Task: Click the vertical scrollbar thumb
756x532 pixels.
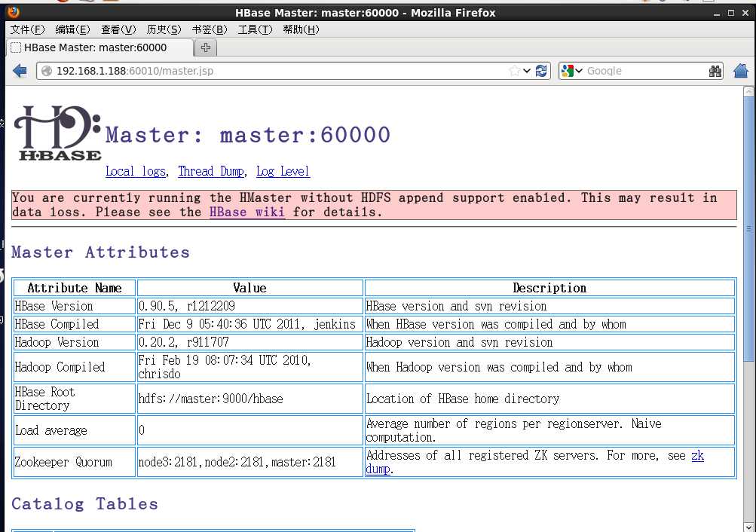Action: tap(748, 228)
